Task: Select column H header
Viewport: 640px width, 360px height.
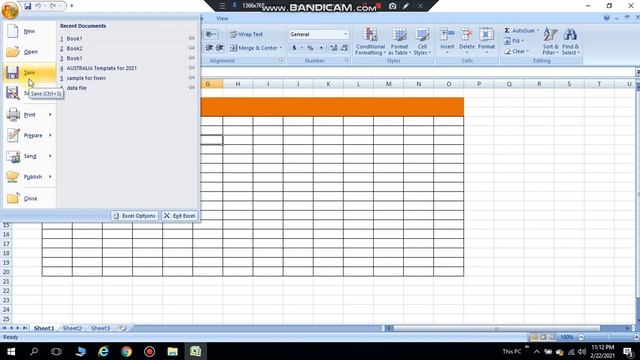Action: pos(238,84)
